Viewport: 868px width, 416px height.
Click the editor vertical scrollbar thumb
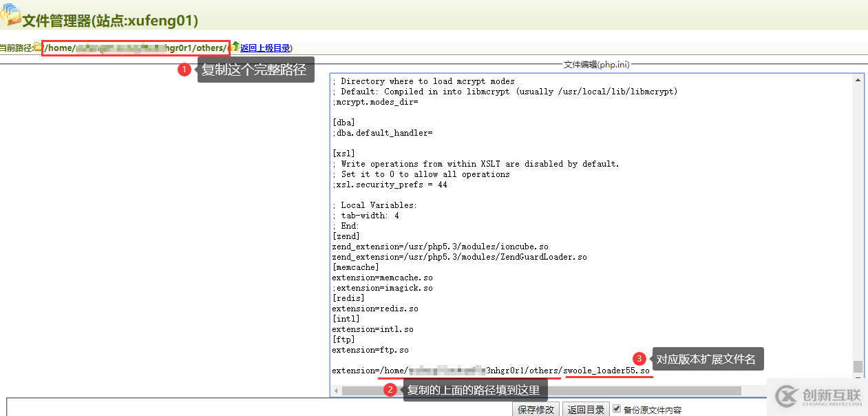point(858,366)
